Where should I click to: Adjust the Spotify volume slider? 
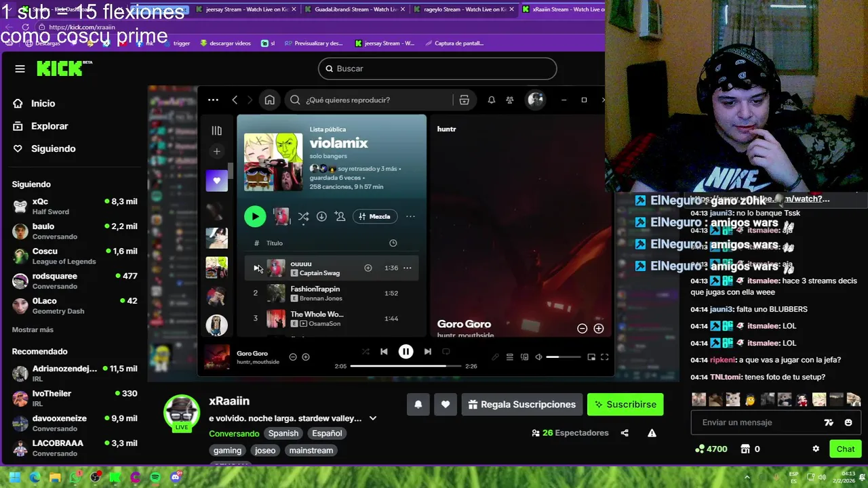[564, 357]
